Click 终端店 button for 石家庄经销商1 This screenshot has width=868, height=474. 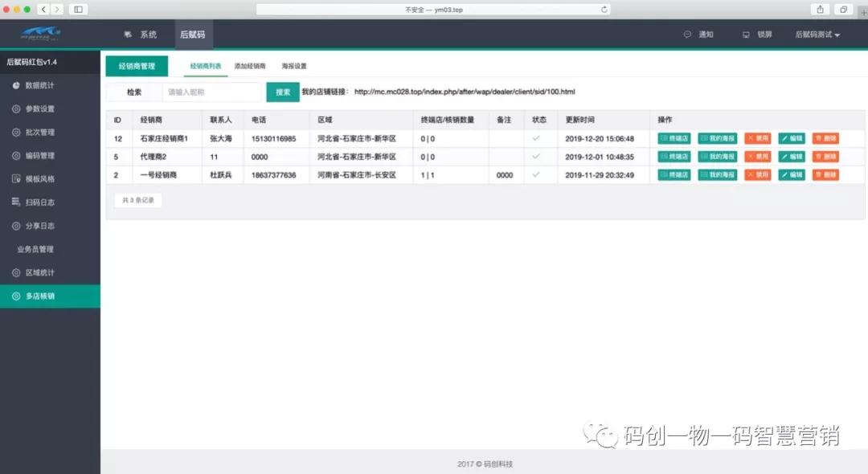[674, 138]
